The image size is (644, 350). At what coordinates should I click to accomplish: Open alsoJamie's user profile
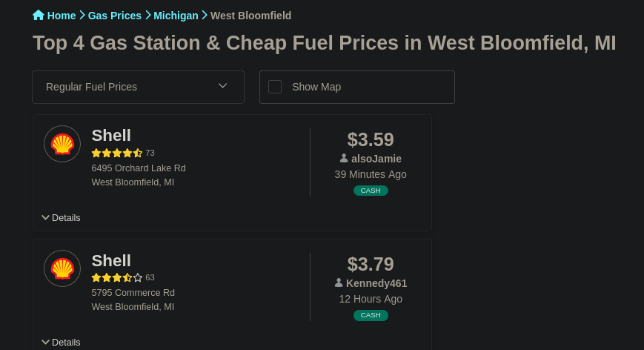(376, 159)
